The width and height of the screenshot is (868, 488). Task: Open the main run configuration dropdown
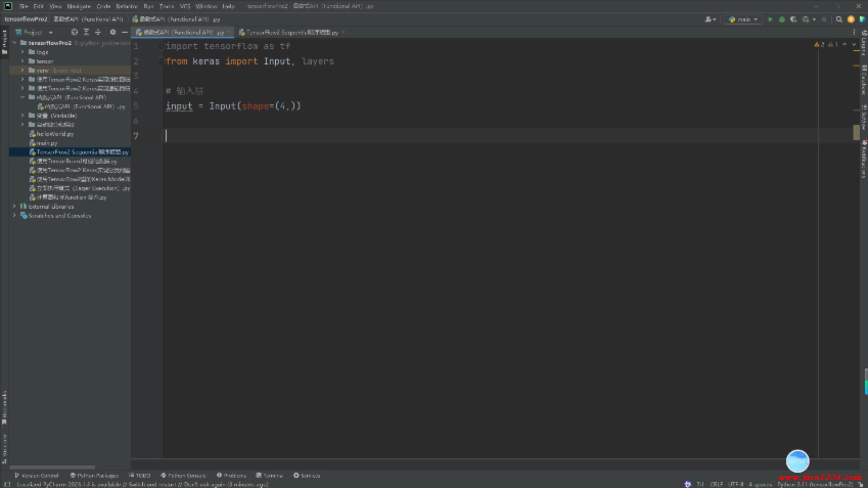(743, 19)
